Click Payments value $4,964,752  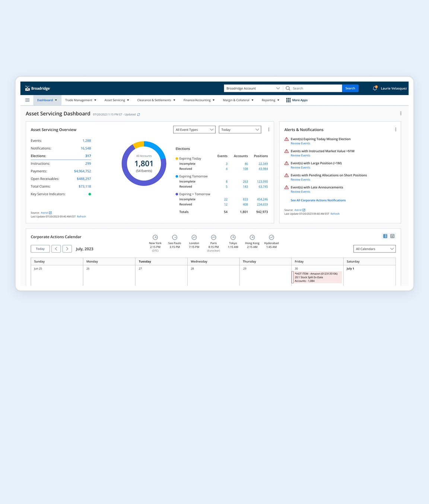pos(82,171)
